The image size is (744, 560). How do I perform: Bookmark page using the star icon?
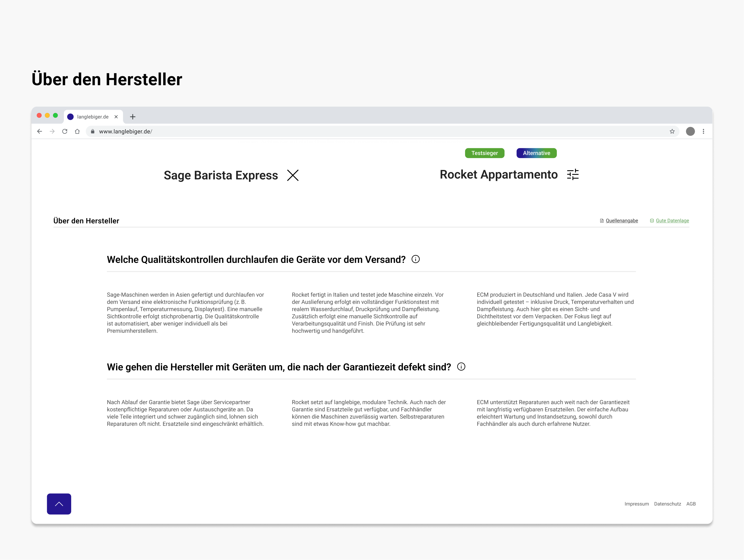pyautogui.click(x=672, y=131)
